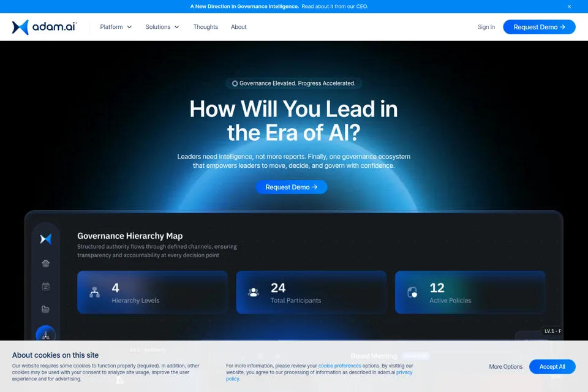
Task: Open the folder icon in dashboard sidebar
Action: (46, 309)
